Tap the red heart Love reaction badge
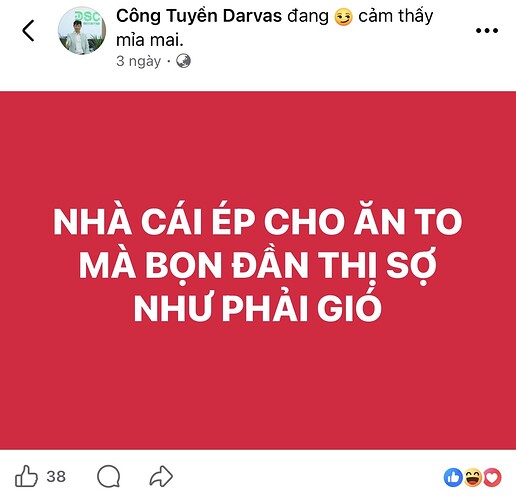 click(492, 477)
